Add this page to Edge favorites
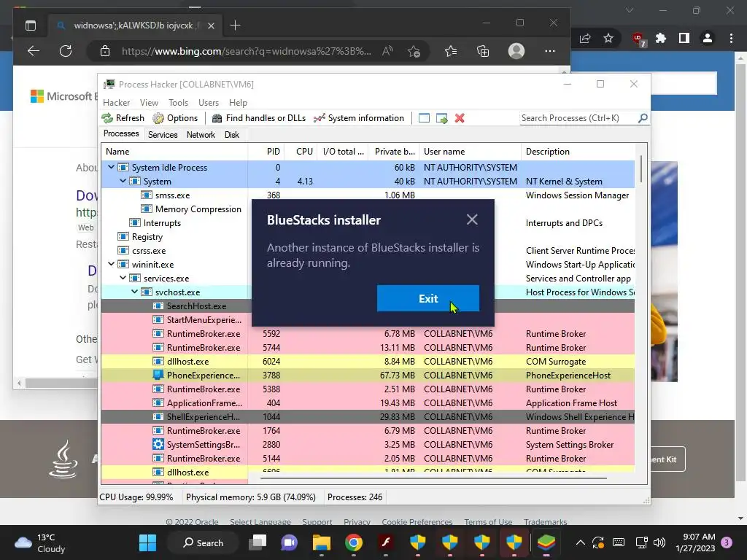The width and height of the screenshot is (747, 560). (414, 51)
